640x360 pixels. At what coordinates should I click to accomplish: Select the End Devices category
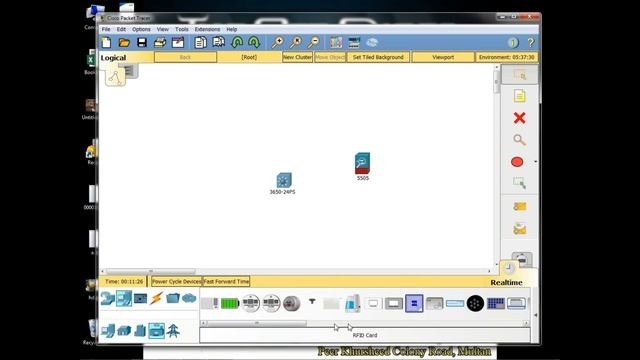click(x=124, y=299)
